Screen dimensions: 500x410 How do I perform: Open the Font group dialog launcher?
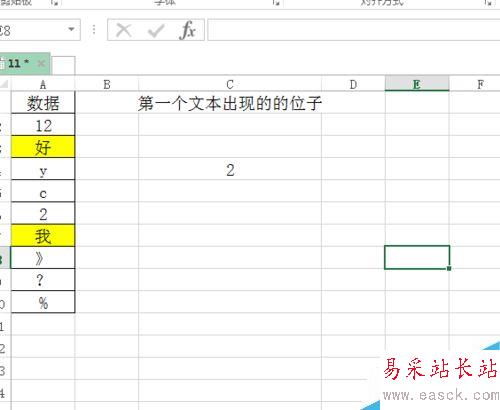coord(276,3)
